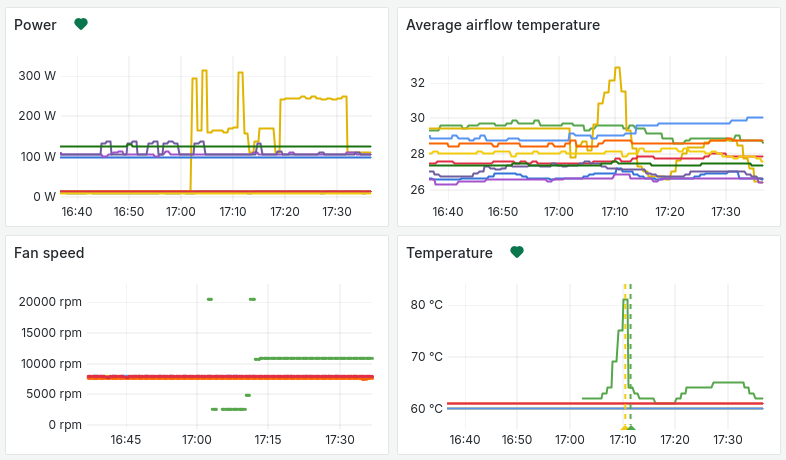Click the yellow annotation triangle under Temperature chart
The height and width of the screenshot is (460, 786).
[625, 428]
